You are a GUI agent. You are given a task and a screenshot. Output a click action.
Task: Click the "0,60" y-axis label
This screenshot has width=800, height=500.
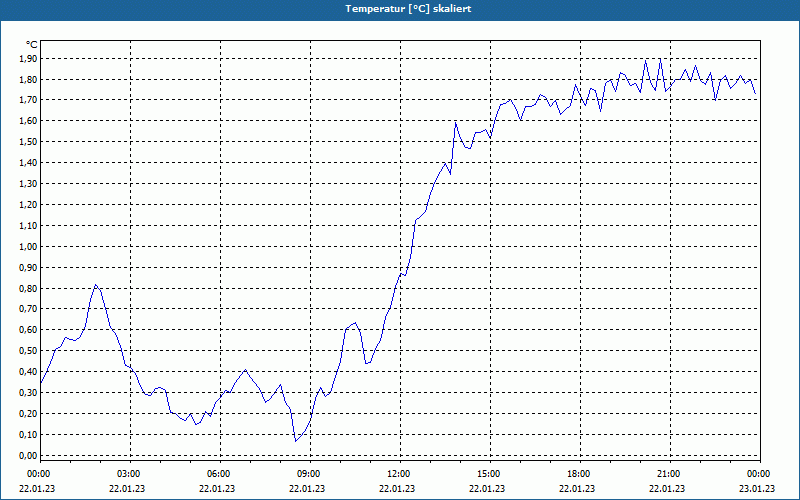pos(30,330)
